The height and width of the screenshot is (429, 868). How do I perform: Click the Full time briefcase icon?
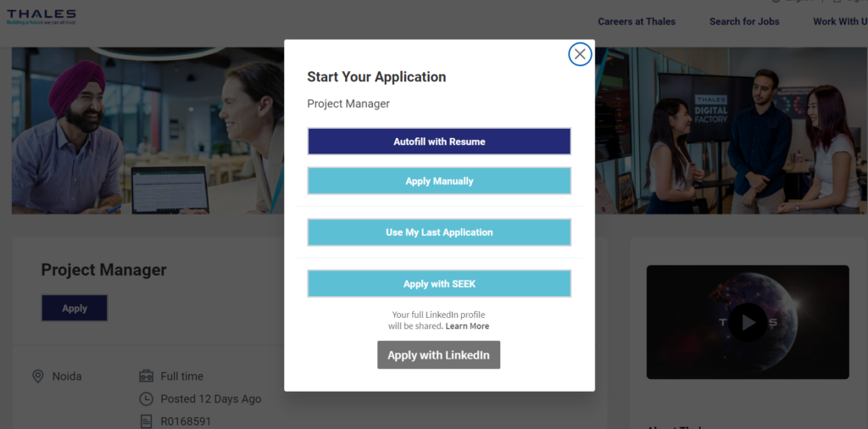point(146,376)
